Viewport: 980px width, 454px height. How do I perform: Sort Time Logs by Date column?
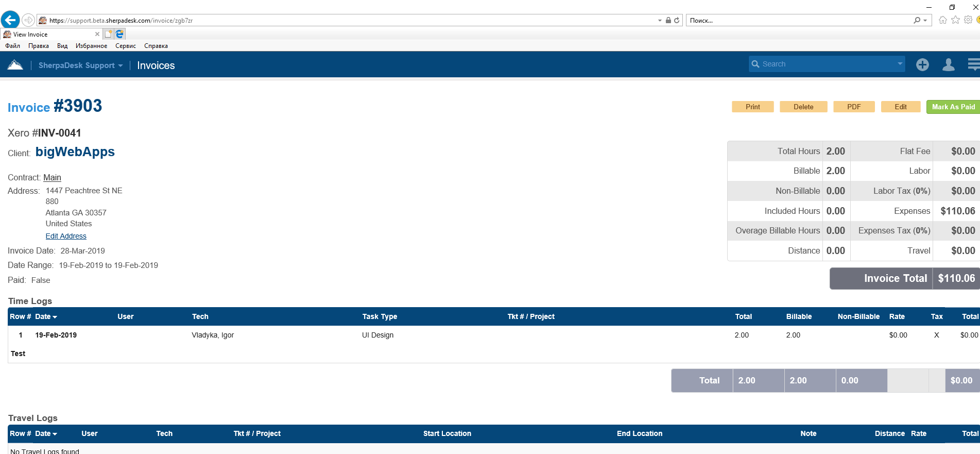[46, 316]
